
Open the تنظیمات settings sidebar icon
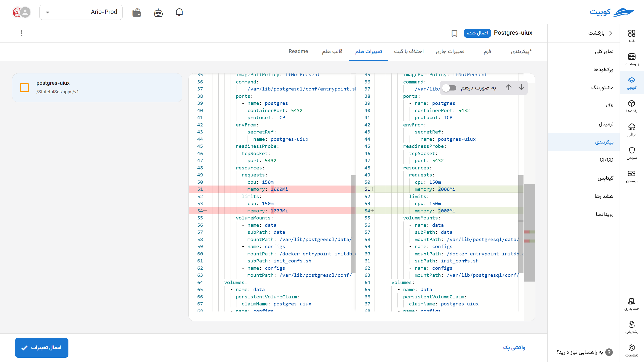coord(632,350)
